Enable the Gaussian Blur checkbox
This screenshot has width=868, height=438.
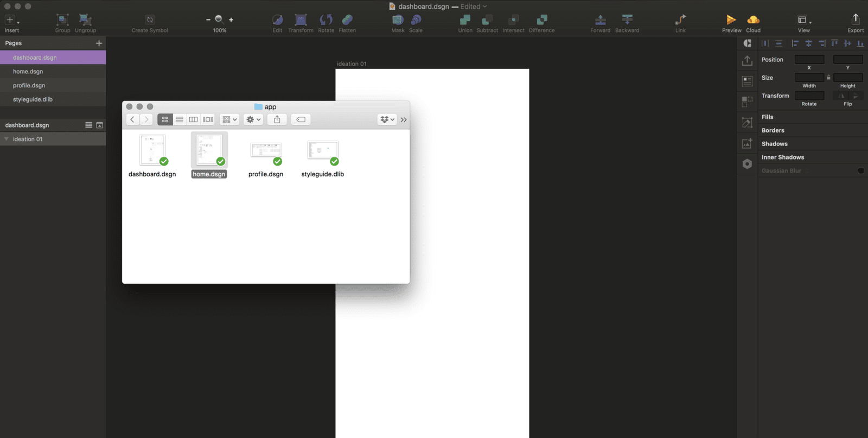coord(860,170)
